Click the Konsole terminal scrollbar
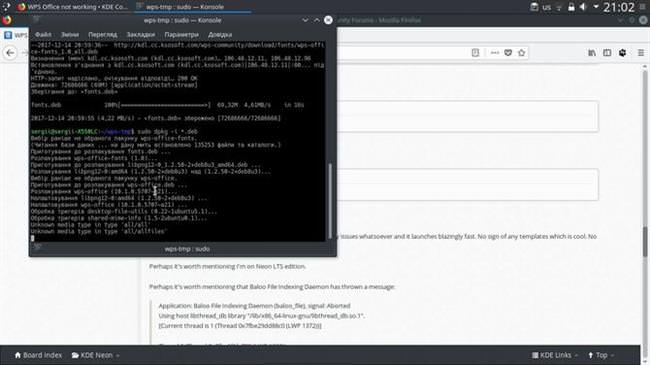This screenshot has width=650, height=365. tap(330, 201)
